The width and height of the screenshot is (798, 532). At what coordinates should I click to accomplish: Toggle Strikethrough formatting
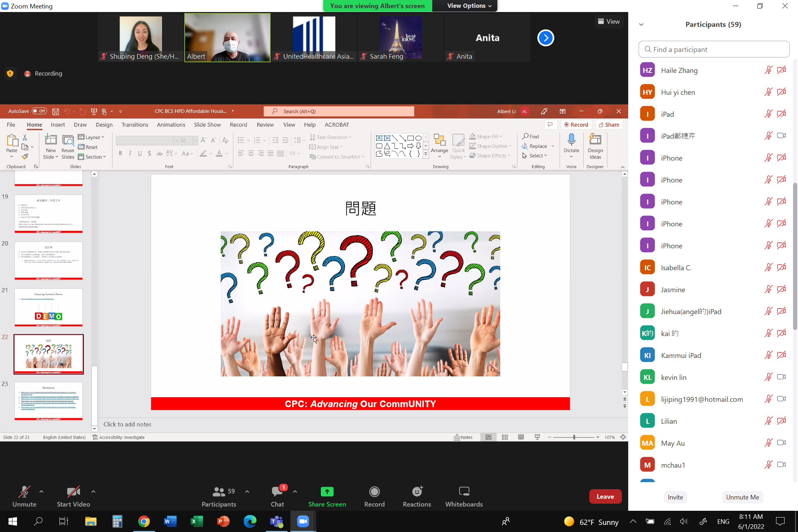[160, 153]
